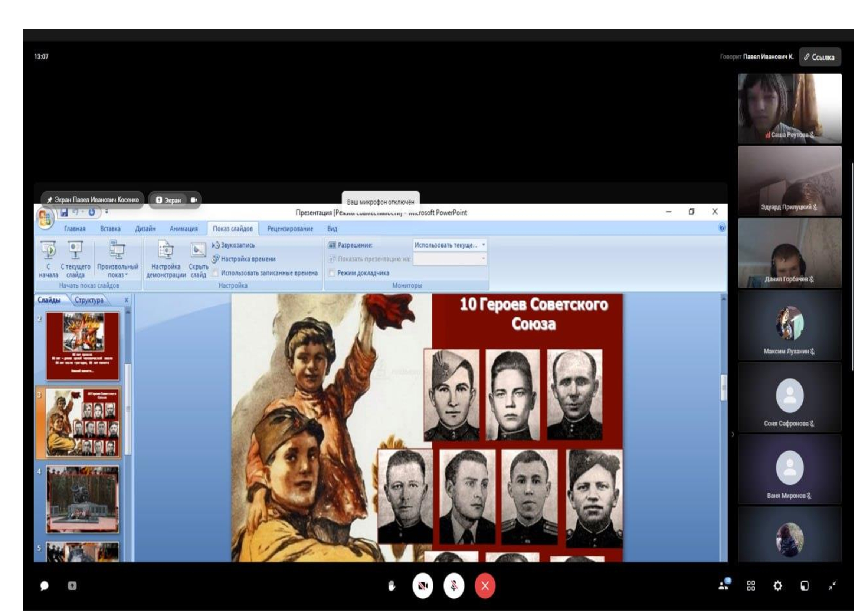
Task: Toggle Использовать записанные времена checkbox
Action: point(215,272)
